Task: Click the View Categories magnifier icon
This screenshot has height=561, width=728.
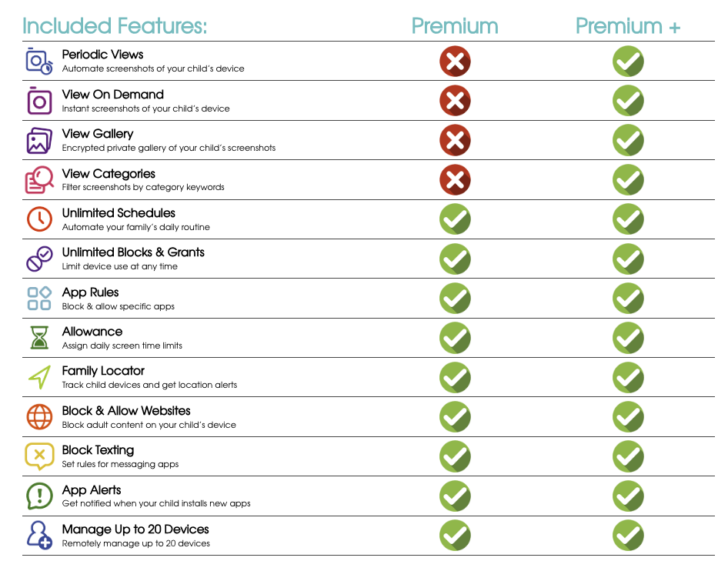Action: click(39, 180)
